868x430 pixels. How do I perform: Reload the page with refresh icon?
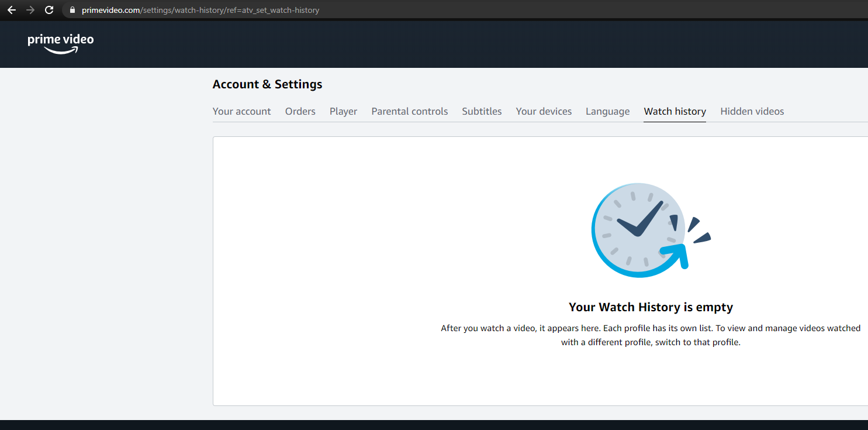pos(49,10)
